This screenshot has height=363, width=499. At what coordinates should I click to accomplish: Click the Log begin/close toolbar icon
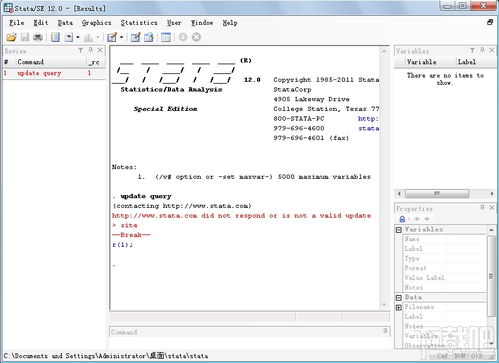point(55,37)
